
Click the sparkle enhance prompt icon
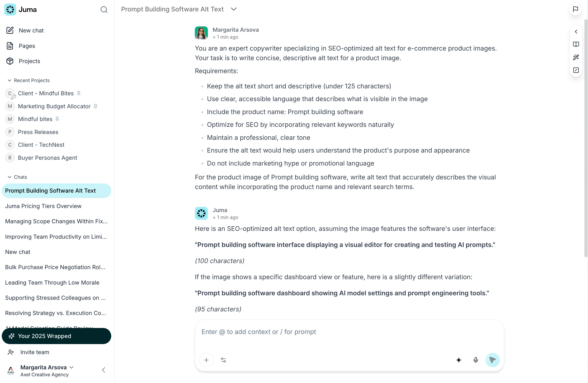click(x=459, y=360)
